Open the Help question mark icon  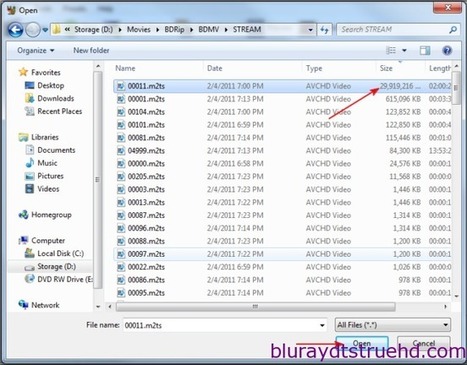pos(447,51)
